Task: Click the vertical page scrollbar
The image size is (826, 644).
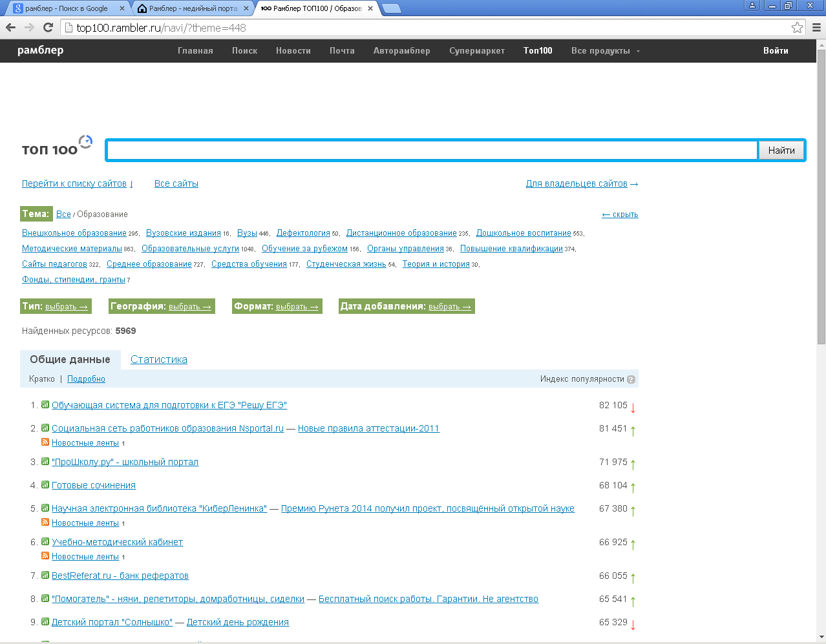Action: pos(821,197)
